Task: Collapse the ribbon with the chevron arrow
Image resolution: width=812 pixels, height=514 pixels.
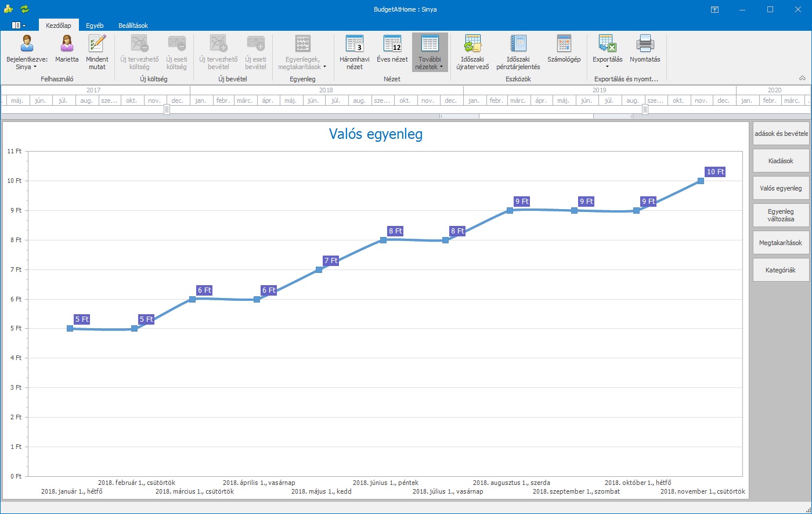Action: coord(802,78)
